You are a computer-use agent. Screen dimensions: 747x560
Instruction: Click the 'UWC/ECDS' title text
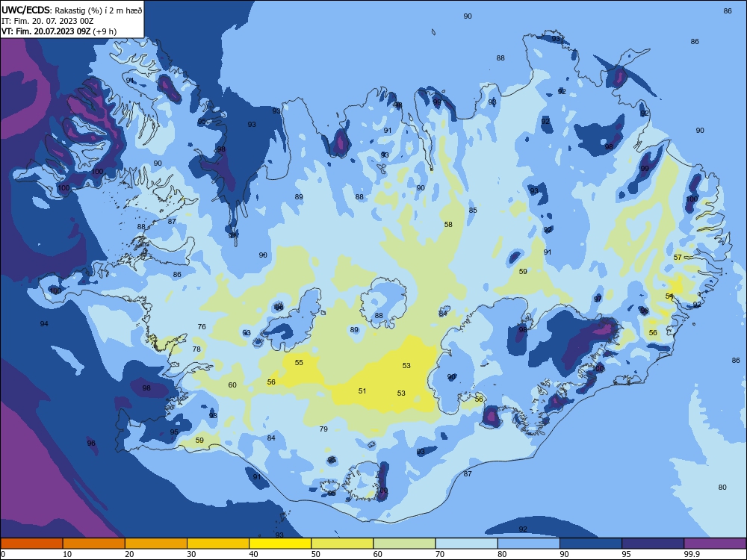(x=26, y=10)
